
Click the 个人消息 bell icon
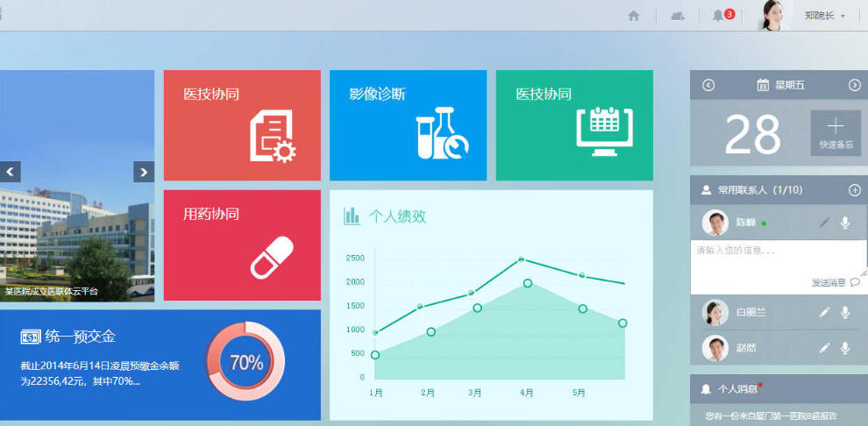click(706, 389)
